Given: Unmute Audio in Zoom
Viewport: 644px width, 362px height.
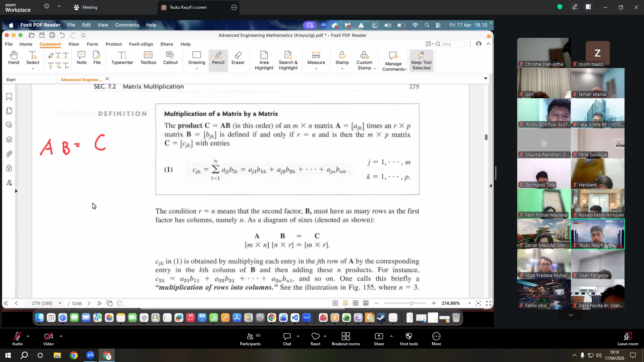Looking at the screenshot, I should coord(17,339).
